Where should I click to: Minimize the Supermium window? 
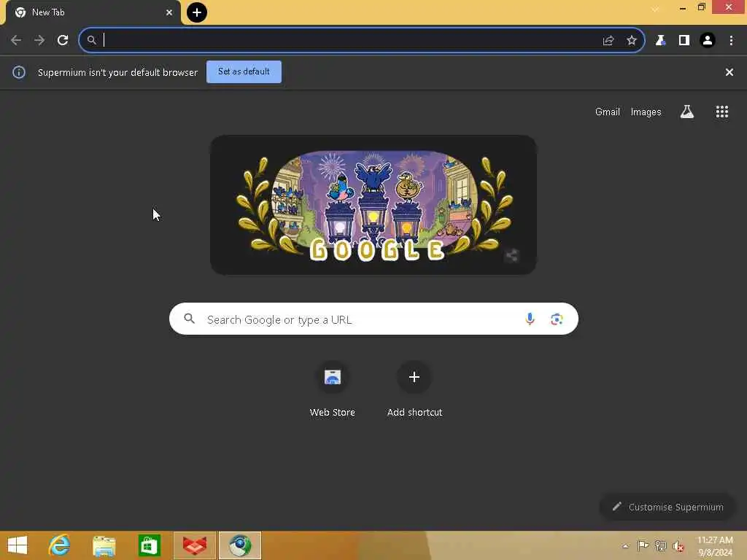683,7
